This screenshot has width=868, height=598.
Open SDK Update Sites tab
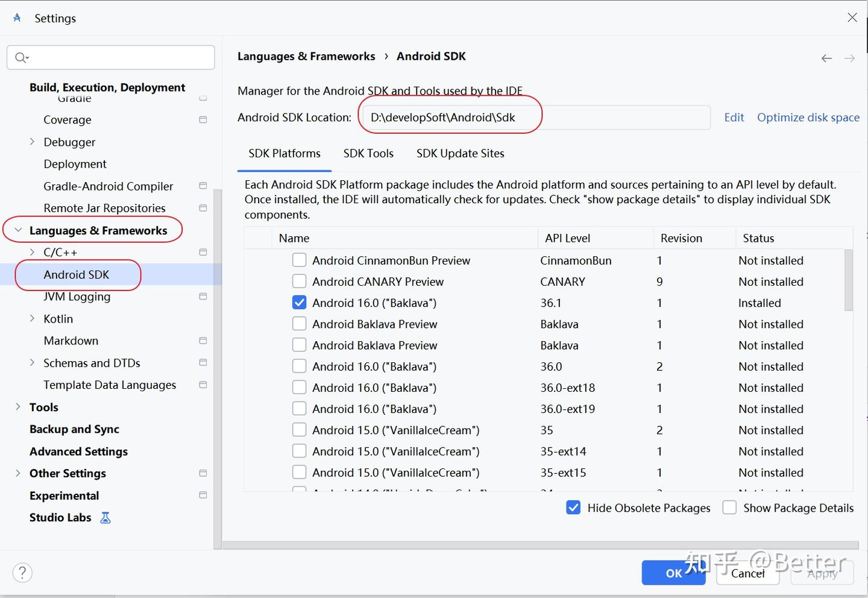tap(461, 154)
